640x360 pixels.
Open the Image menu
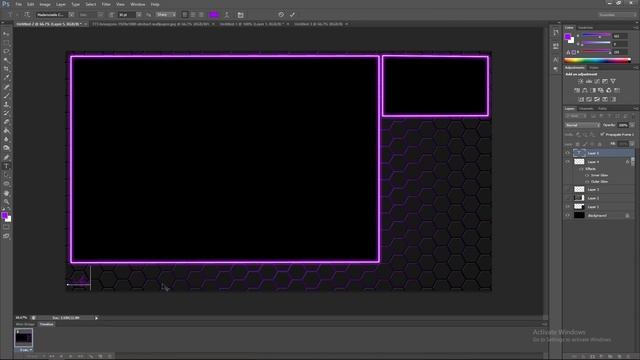click(x=45, y=4)
